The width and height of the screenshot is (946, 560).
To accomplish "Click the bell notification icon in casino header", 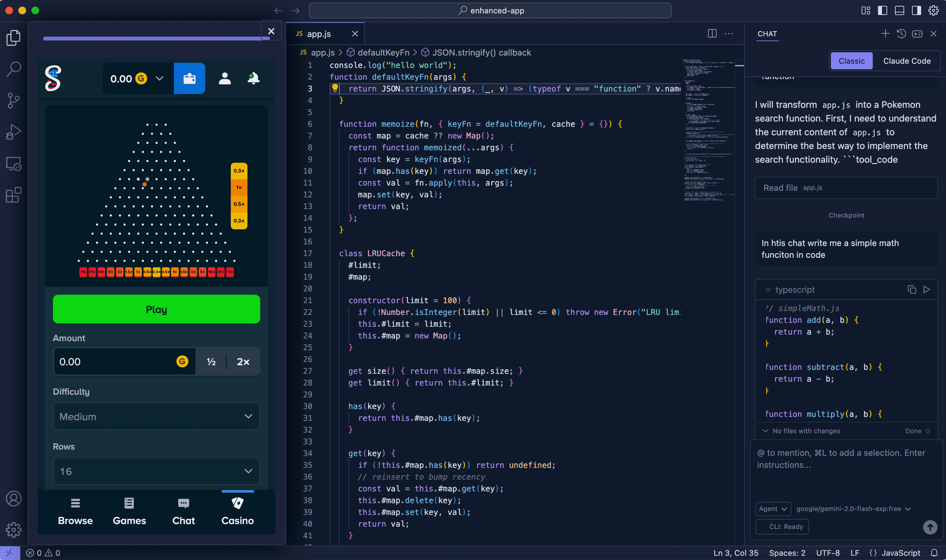I will 253,78.
